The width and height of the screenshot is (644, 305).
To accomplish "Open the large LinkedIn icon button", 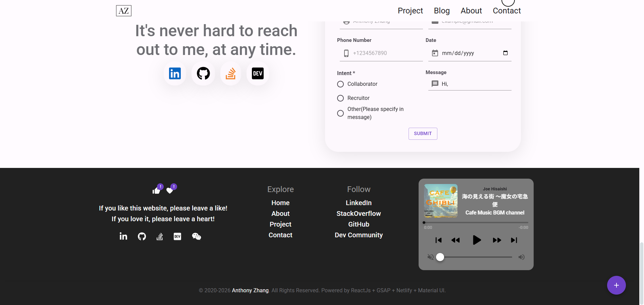I will point(175,73).
